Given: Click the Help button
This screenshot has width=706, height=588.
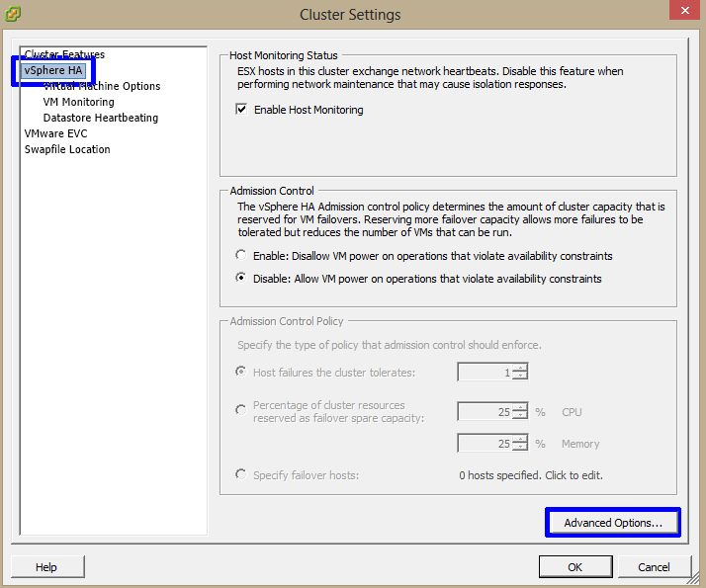Looking at the screenshot, I should [x=47, y=567].
